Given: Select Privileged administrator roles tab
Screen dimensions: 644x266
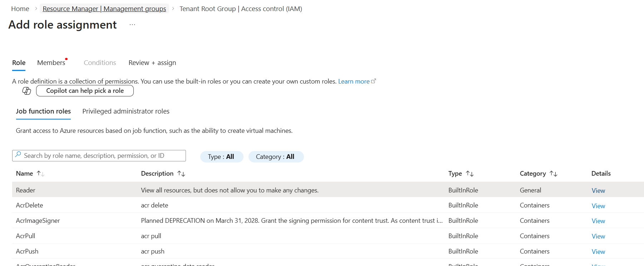Looking at the screenshot, I should pos(126,111).
